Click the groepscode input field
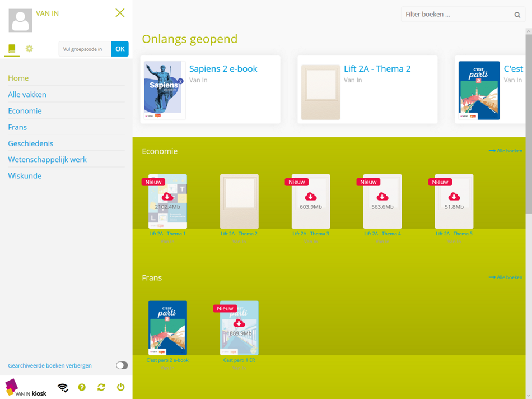The image size is (532, 399). pyautogui.click(x=85, y=49)
